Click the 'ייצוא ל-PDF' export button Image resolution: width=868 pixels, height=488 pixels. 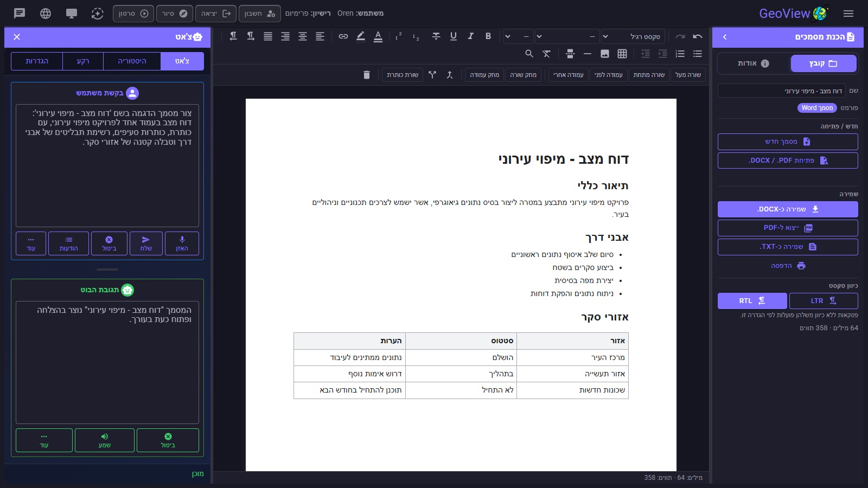[788, 228]
